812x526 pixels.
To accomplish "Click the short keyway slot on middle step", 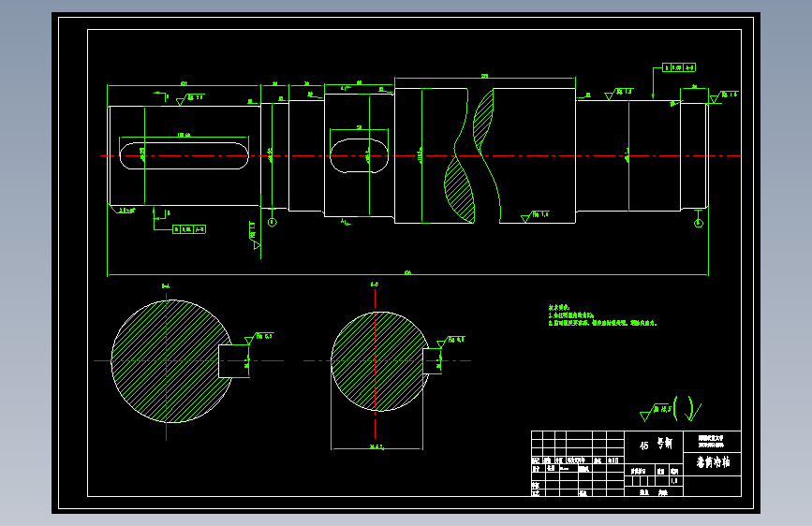I will [359, 155].
